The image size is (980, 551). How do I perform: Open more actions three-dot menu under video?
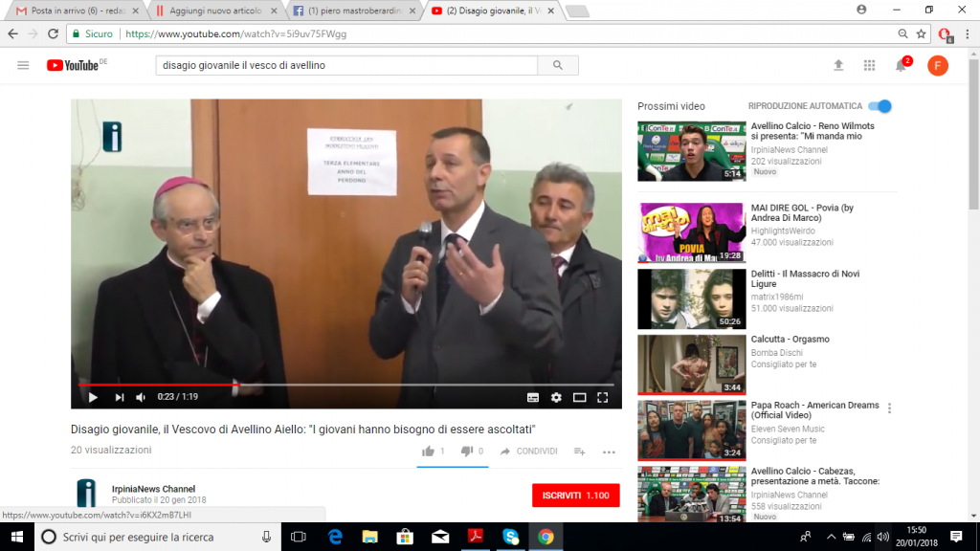point(609,452)
